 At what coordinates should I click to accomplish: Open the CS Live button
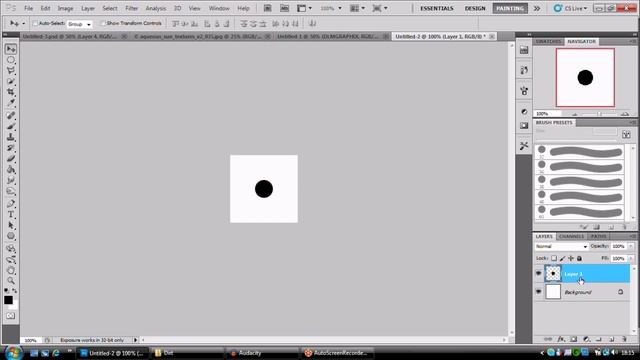571,8
